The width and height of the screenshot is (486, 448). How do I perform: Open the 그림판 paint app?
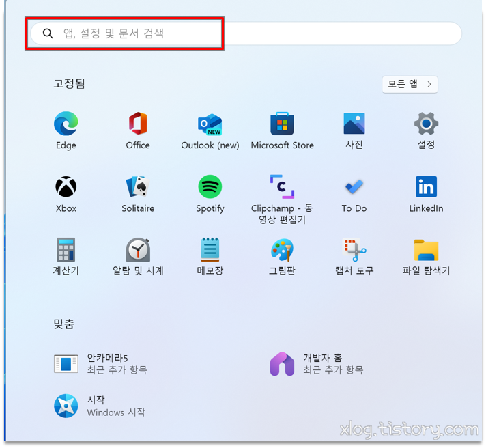pyautogui.click(x=282, y=249)
